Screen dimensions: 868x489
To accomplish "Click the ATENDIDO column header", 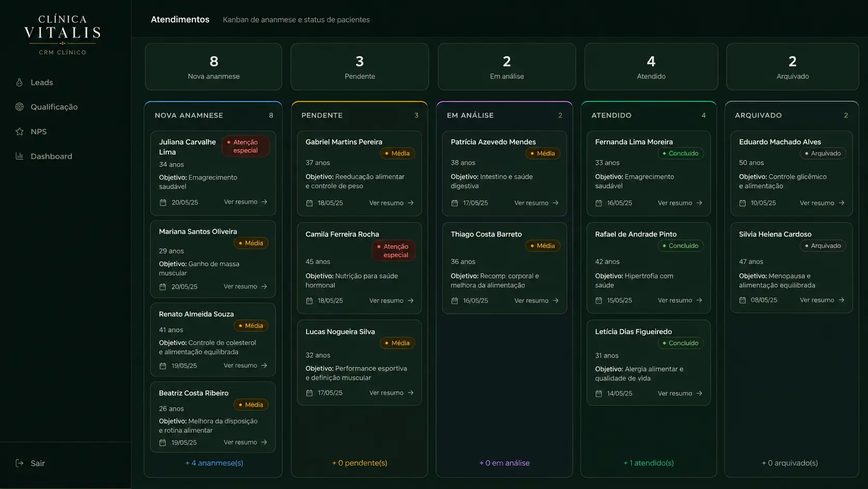I will coord(612,115).
